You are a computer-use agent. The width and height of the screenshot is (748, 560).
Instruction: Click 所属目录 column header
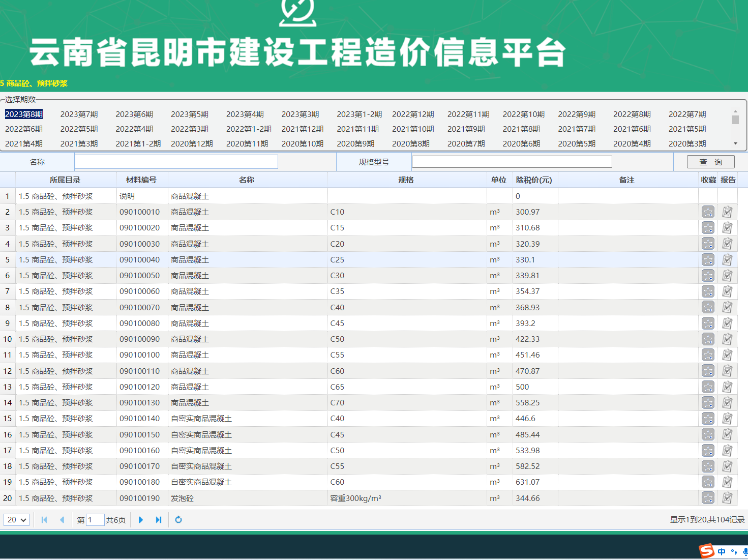pyautogui.click(x=65, y=180)
